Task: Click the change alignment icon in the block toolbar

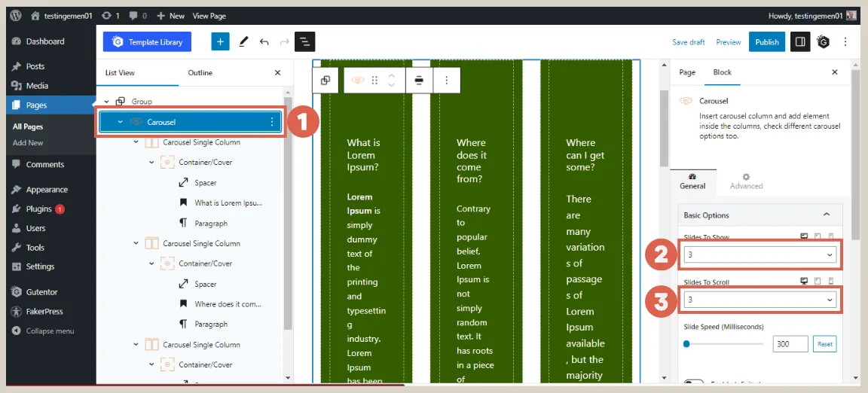Action: (x=419, y=81)
